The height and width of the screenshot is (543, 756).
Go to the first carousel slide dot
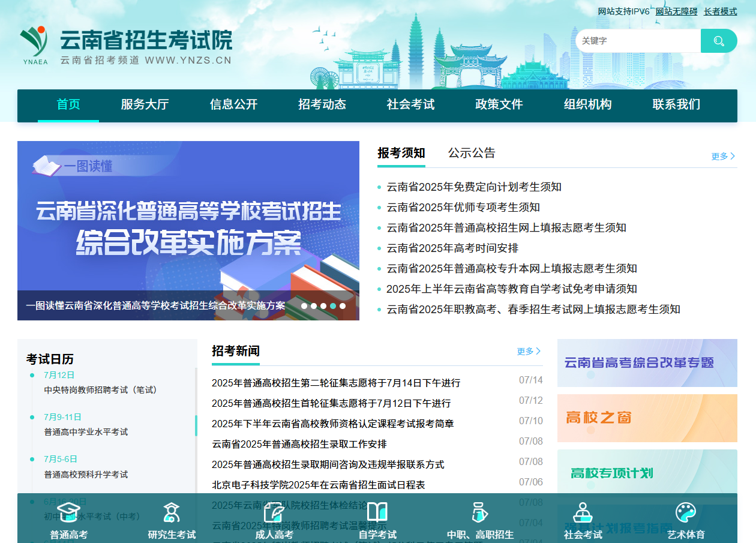(304, 306)
